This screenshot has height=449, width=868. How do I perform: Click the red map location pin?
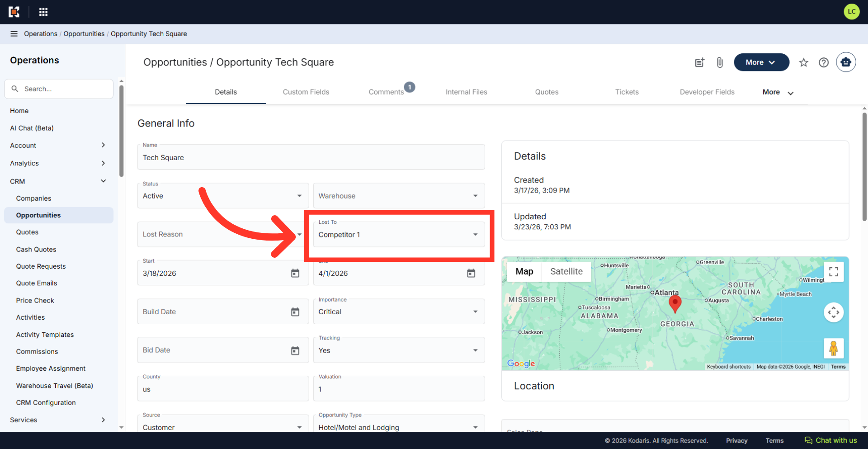pyautogui.click(x=675, y=303)
